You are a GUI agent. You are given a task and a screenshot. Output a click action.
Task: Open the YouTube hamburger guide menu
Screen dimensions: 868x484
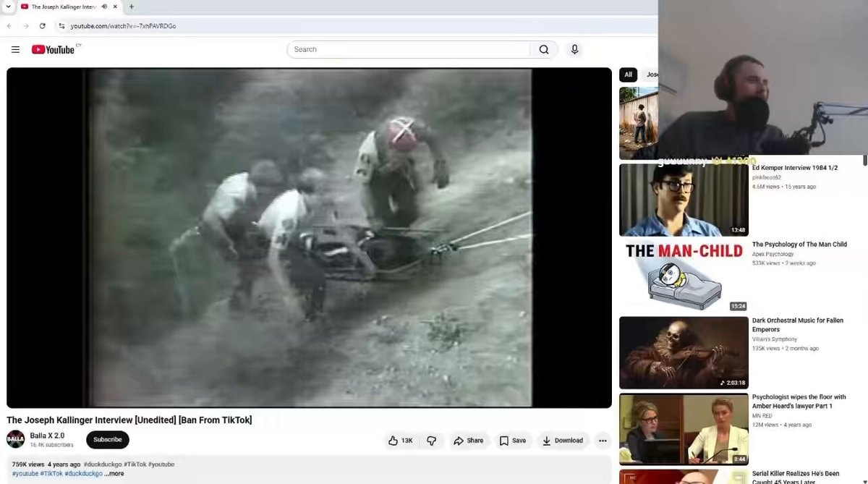pyautogui.click(x=15, y=49)
